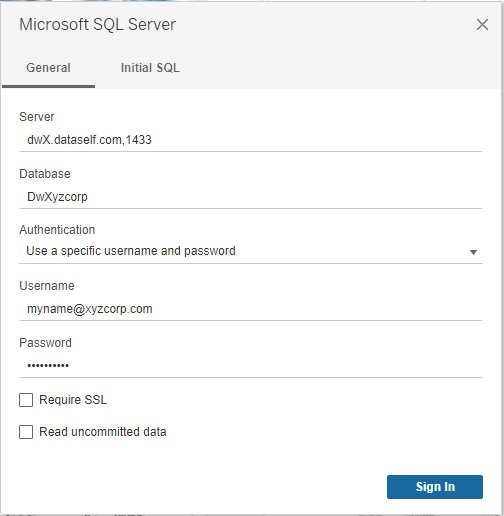The image size is (504, 516).
Task: Tick the Read uncommitted data checkbox
Action: (x=26, y=432)
